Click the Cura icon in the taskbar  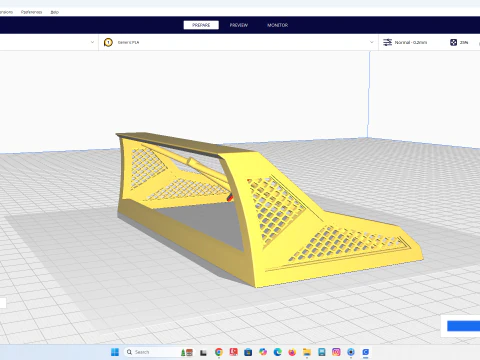click(366, 352)
